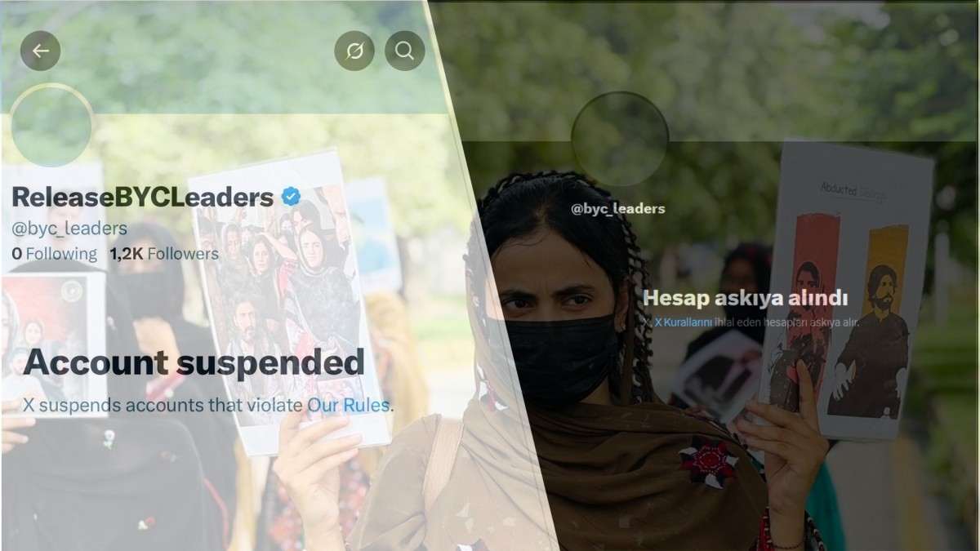This screenshot has width=980, height=551.
Task: Open the round profile avatar under back arrow
Action: coord(51,126)
